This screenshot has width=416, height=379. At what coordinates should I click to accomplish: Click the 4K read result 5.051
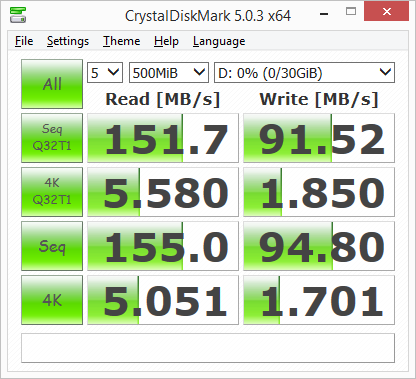point(163,300)
